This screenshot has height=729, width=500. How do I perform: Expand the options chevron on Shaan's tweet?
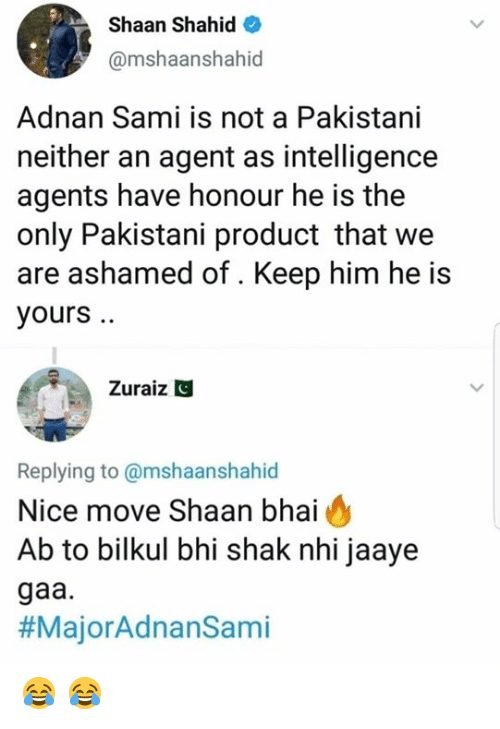[x=477, y=24]
